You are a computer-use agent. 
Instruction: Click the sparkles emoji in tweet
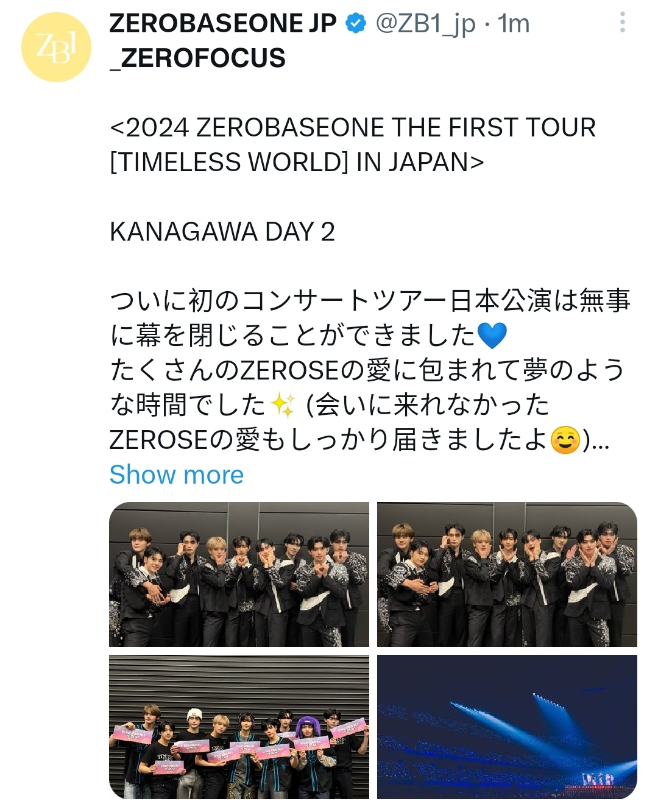[283, 405]
